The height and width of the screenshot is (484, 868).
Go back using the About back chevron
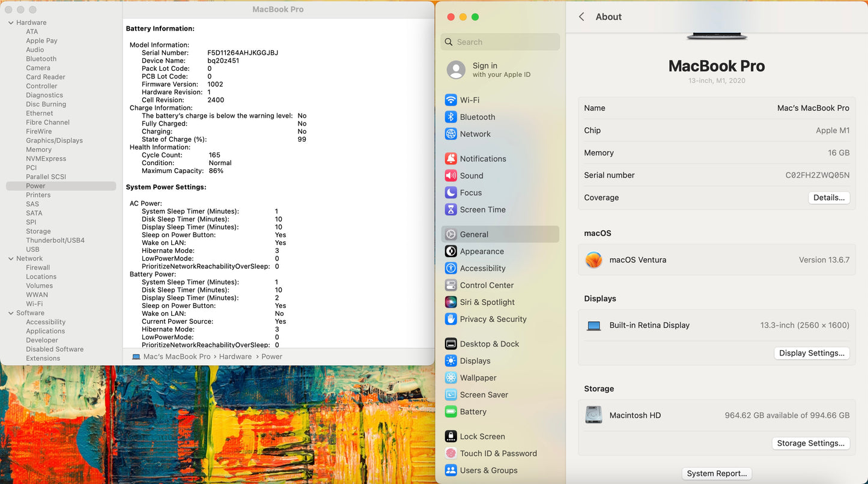coord(581,17)
